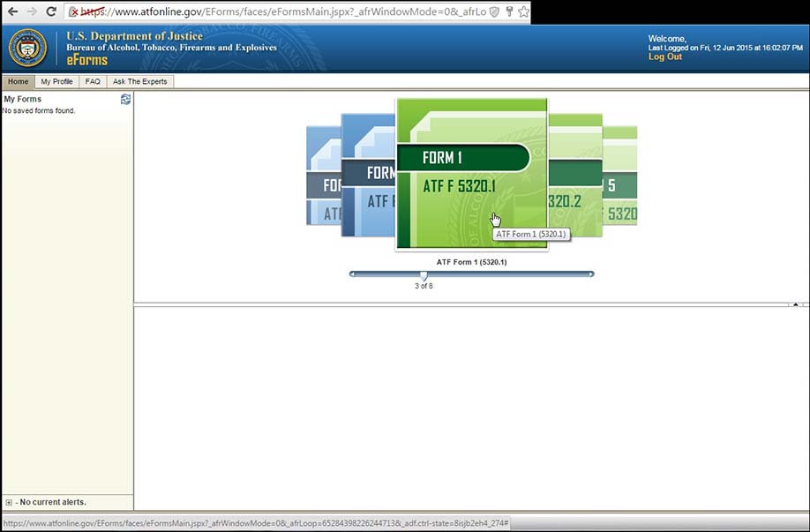This screenshot has height=532, width=810.
Task: Click the shield icon in the address bar
Action: click(494, 11)
